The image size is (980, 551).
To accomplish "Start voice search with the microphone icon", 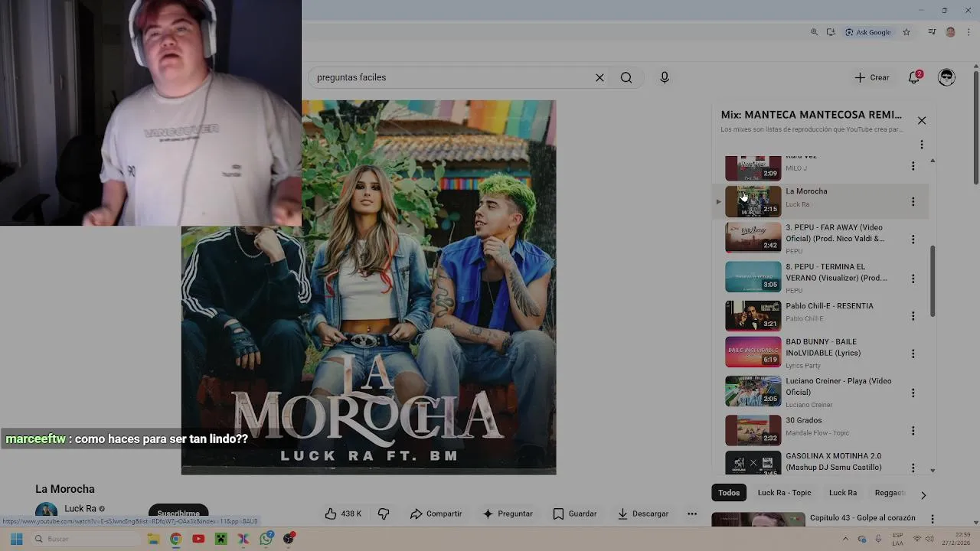I will point(665,77).
